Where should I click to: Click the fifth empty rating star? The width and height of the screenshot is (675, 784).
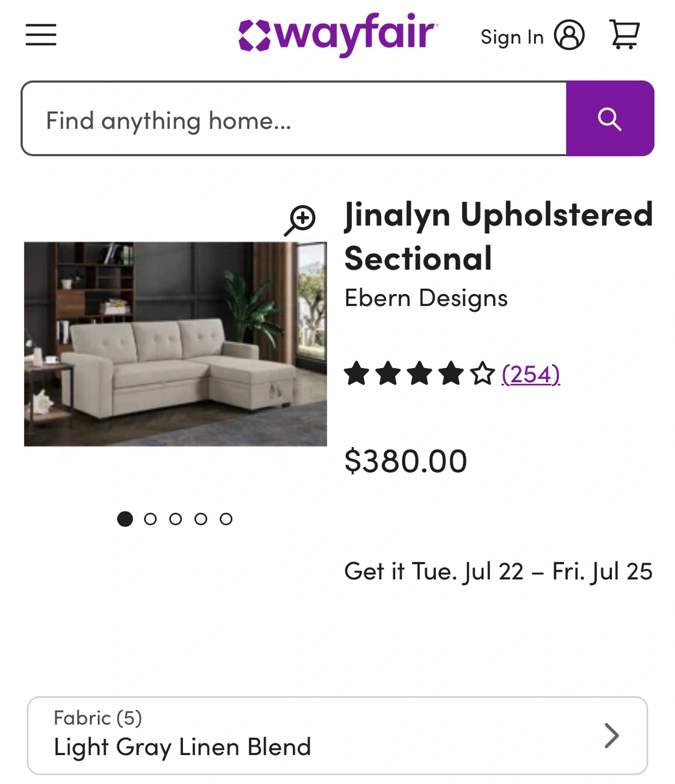[x=483, y=374]
